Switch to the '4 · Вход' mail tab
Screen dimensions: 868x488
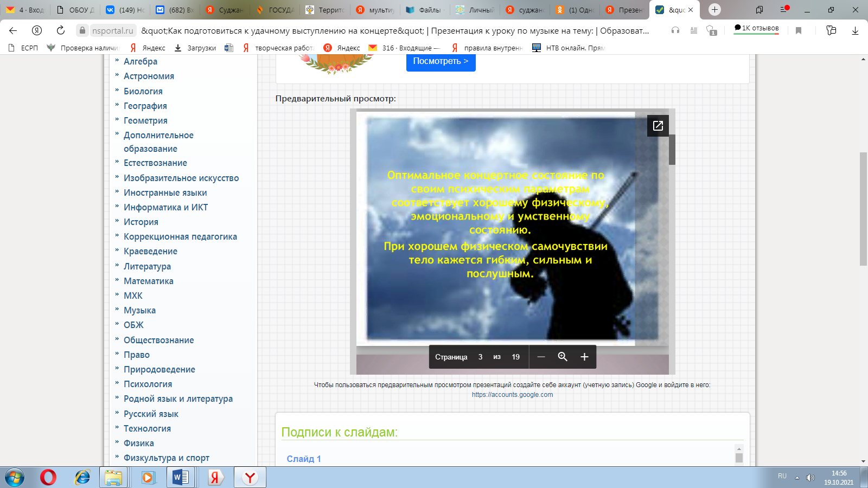25,10
